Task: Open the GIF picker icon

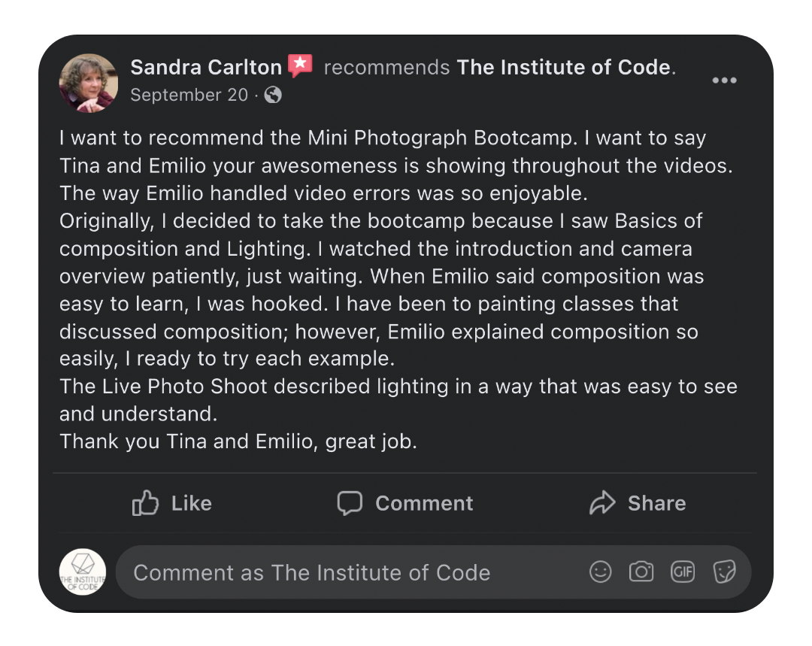Action: [x=683, y=572]
